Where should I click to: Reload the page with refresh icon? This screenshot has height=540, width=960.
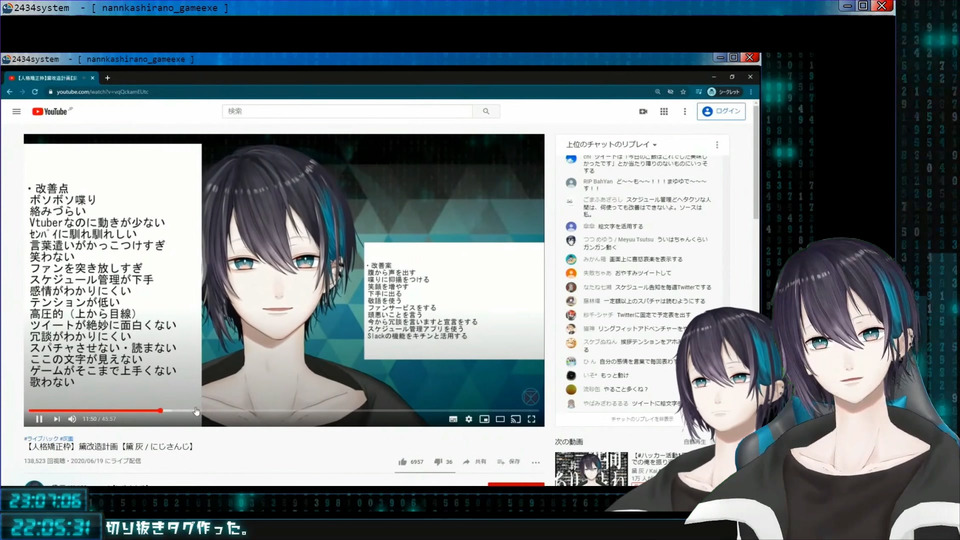click(x=35, y=92)
